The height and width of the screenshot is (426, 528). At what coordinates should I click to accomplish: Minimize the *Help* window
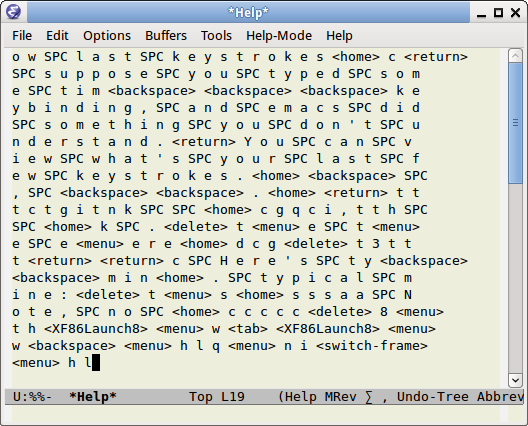click(x=482, y=13)
